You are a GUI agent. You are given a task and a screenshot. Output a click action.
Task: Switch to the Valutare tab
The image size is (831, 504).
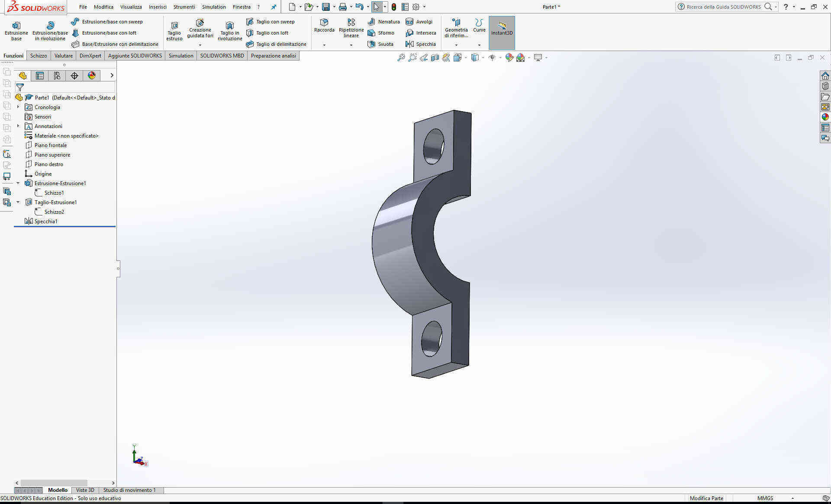(x=64, y=56)
